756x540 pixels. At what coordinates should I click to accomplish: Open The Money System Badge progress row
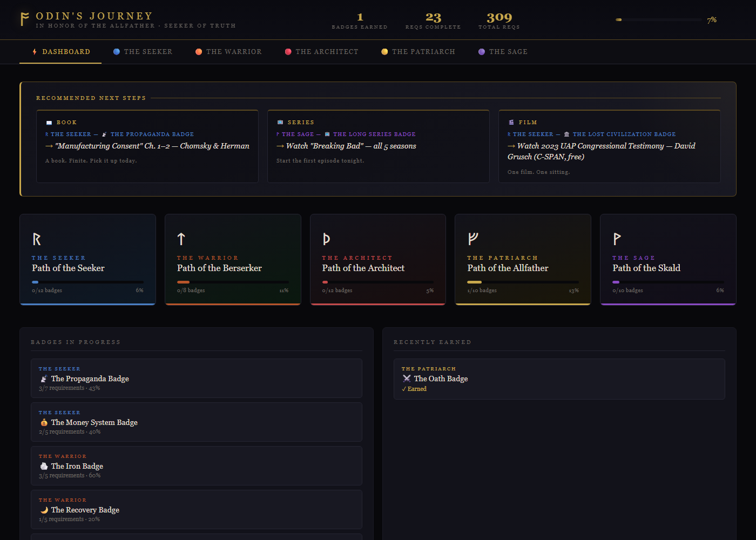tap(197, 422)
